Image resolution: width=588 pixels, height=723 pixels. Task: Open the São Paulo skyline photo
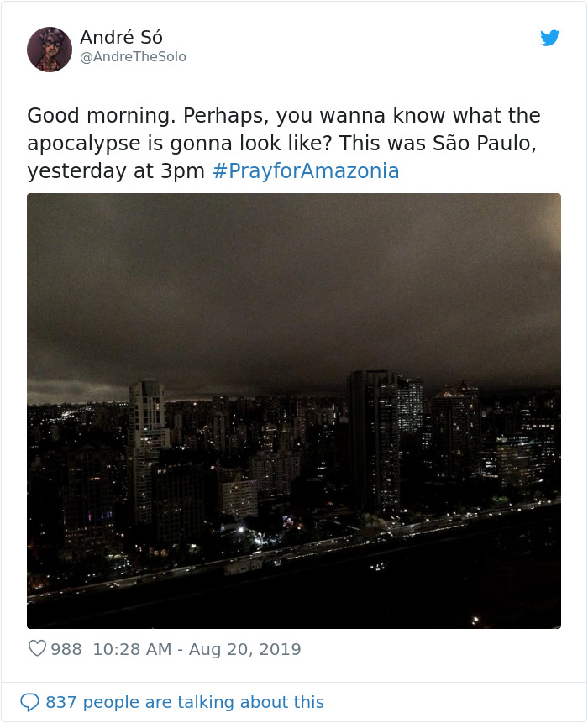(294, 411)
